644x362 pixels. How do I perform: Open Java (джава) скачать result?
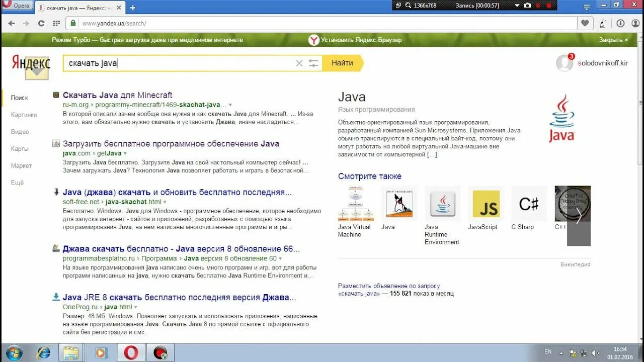click(177, 192)
